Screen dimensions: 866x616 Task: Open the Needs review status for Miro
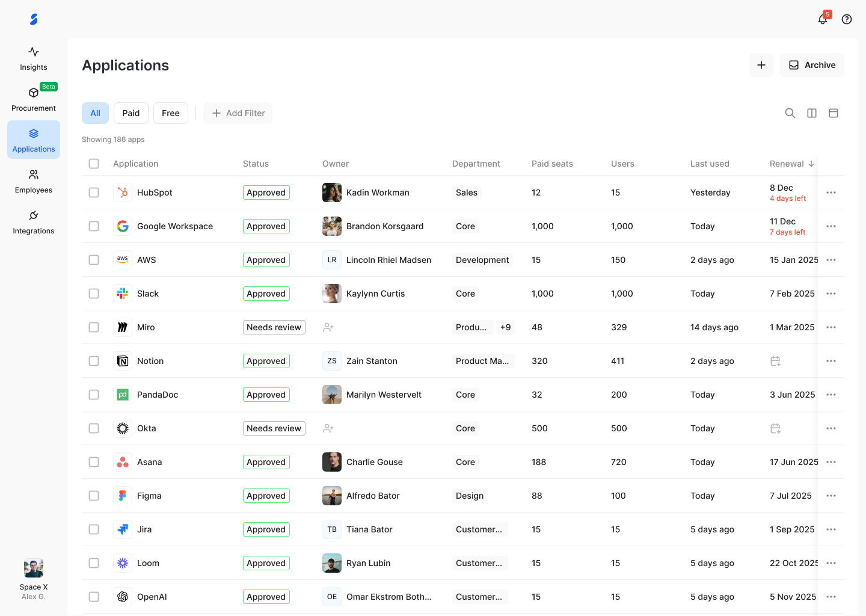click(x=274, y=327)
